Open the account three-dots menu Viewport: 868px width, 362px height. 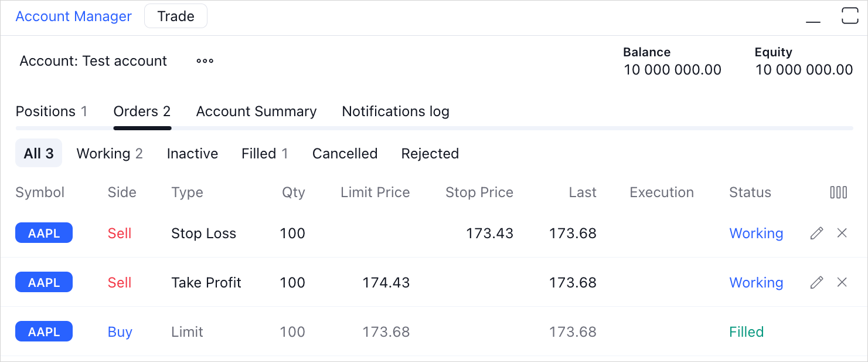(x=205, y=61)
